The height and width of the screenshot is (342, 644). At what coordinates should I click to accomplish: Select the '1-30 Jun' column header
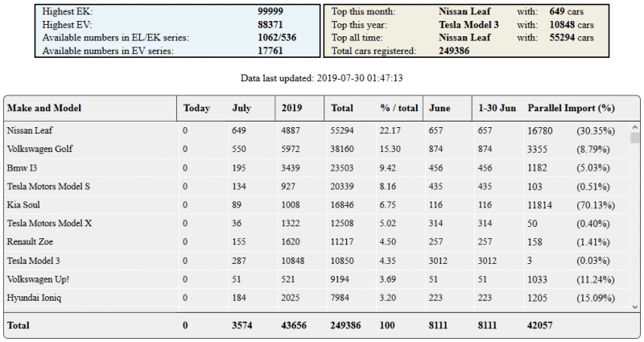coord(497,109)
